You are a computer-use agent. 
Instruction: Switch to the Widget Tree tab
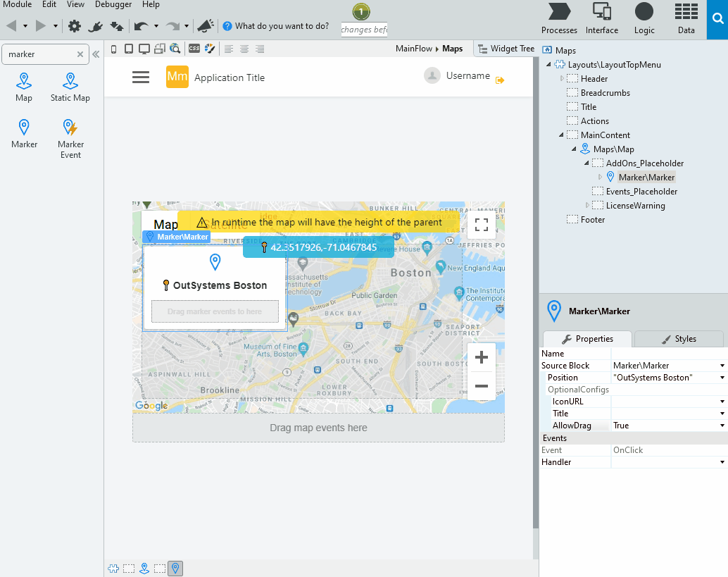[506, 49]
